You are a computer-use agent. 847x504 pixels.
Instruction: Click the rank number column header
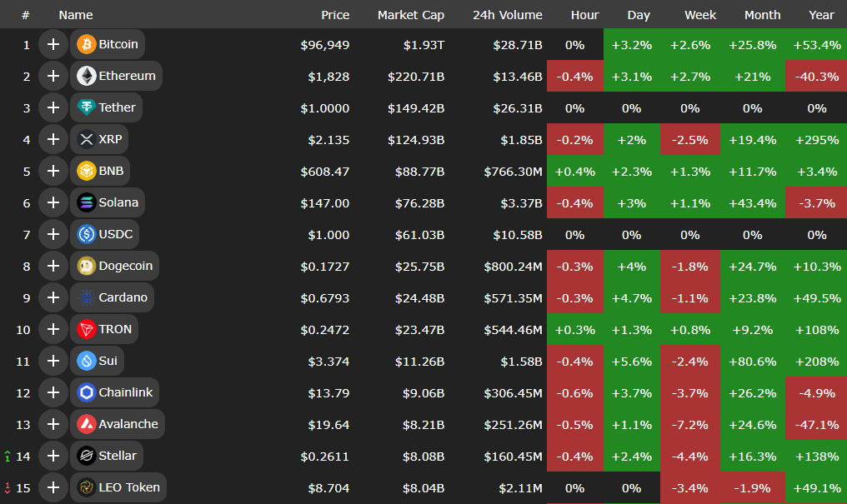coord(26,15)
